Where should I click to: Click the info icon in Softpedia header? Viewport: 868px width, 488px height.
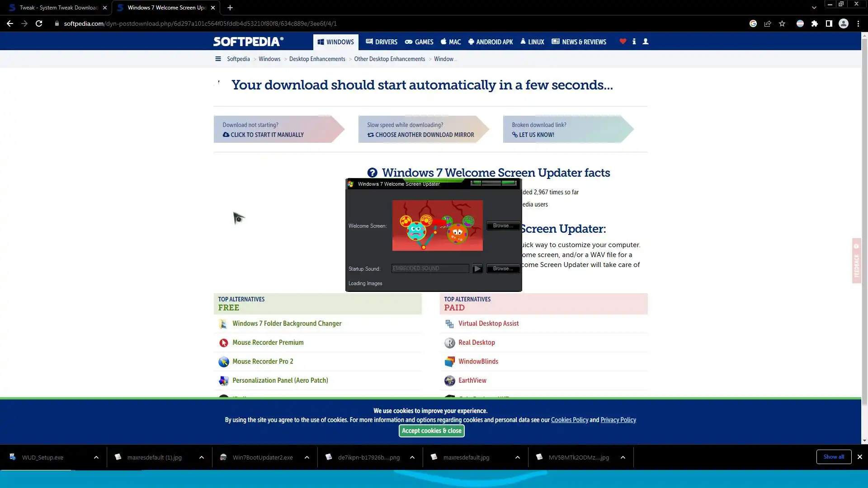[634, 42]
